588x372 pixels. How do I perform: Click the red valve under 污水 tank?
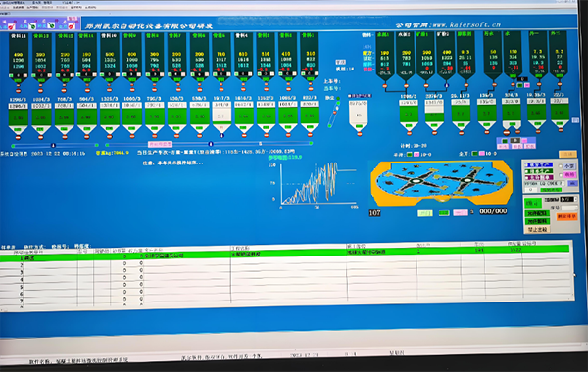494,84
